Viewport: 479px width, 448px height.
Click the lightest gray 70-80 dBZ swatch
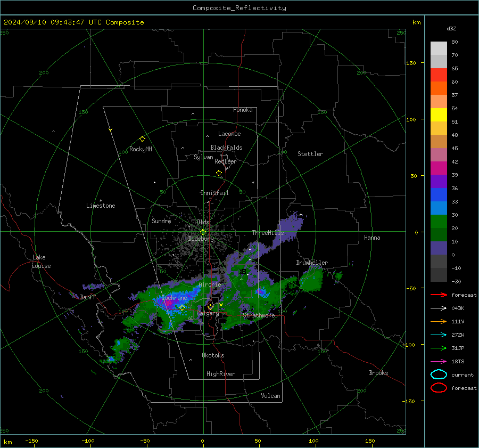click(439, 48)
